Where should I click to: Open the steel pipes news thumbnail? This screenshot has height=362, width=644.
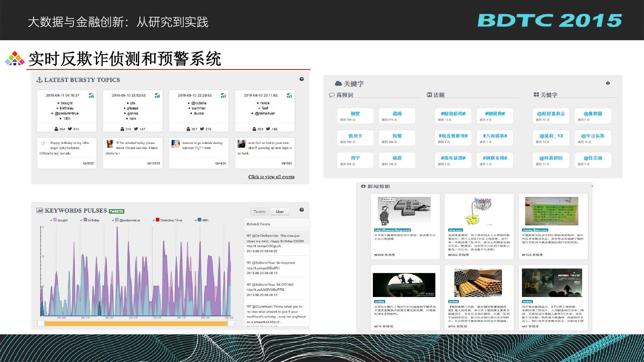[478, 283]
